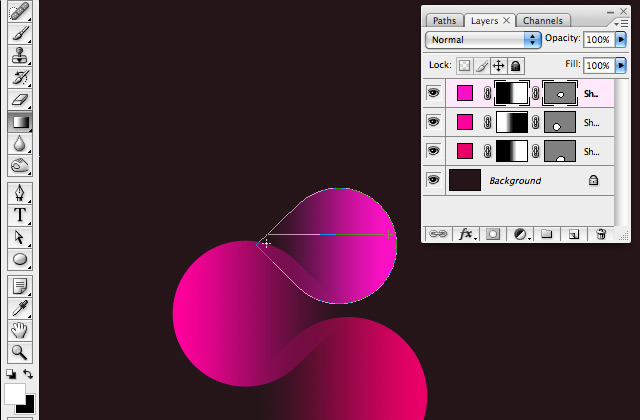Select the Hand tool
The width and height of the screenshot is (640, 420).
pyautogui.click(x=20, y=330)
